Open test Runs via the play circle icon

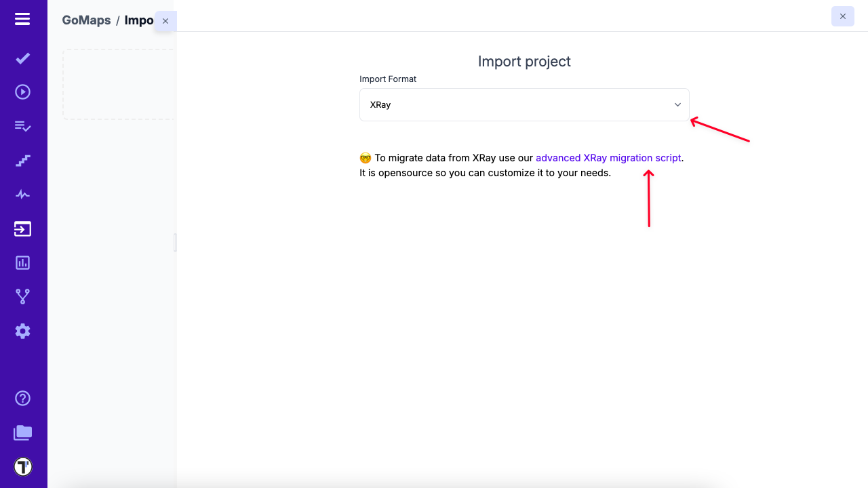[x=22, y=91]
